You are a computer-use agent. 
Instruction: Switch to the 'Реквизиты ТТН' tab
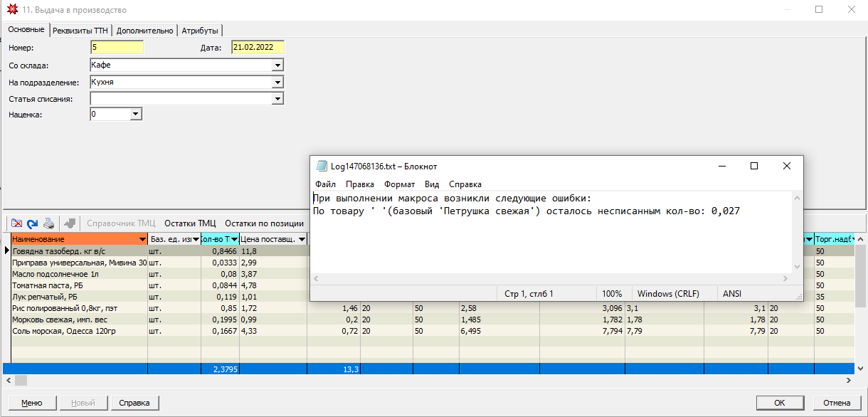(82, 31)
